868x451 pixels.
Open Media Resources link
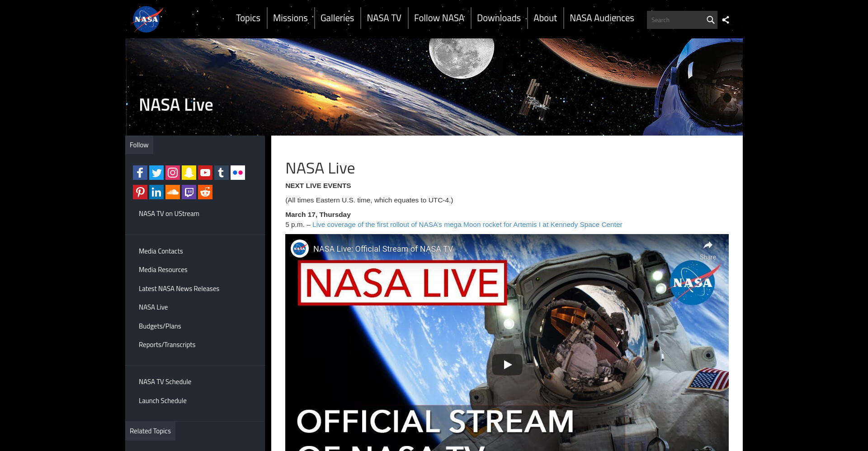pos(163,270)
